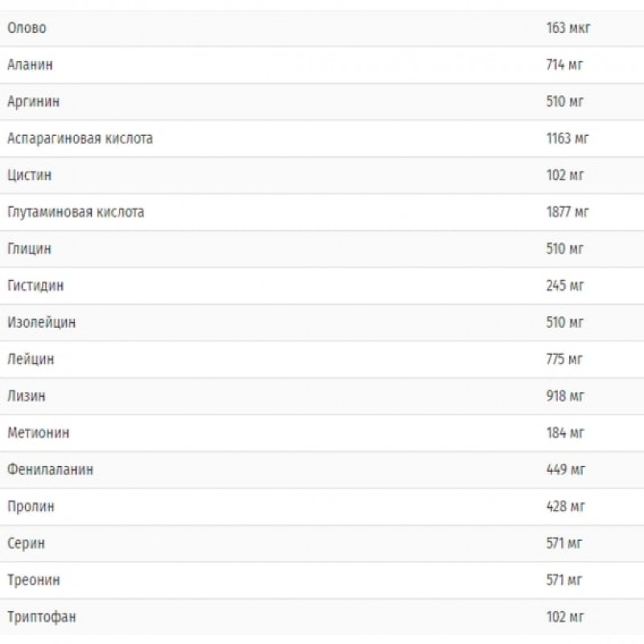
Task: Click the Аргинин row name
Action: 33,102
